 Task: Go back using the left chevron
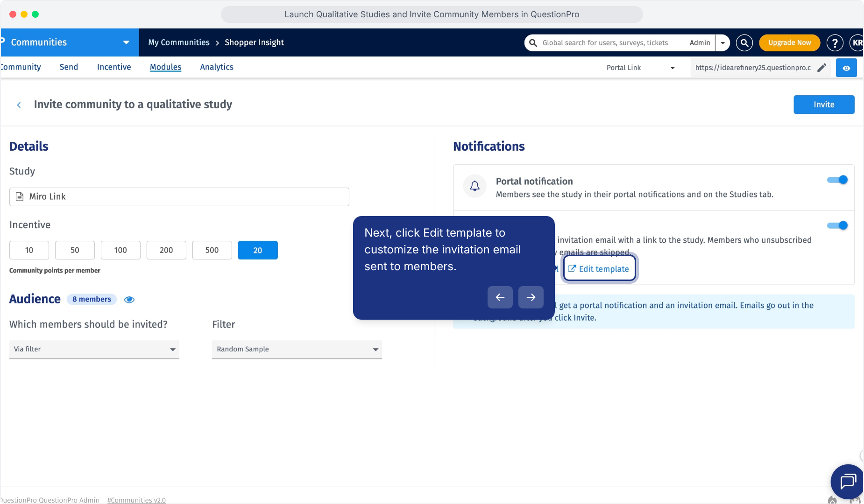(19, 105)
